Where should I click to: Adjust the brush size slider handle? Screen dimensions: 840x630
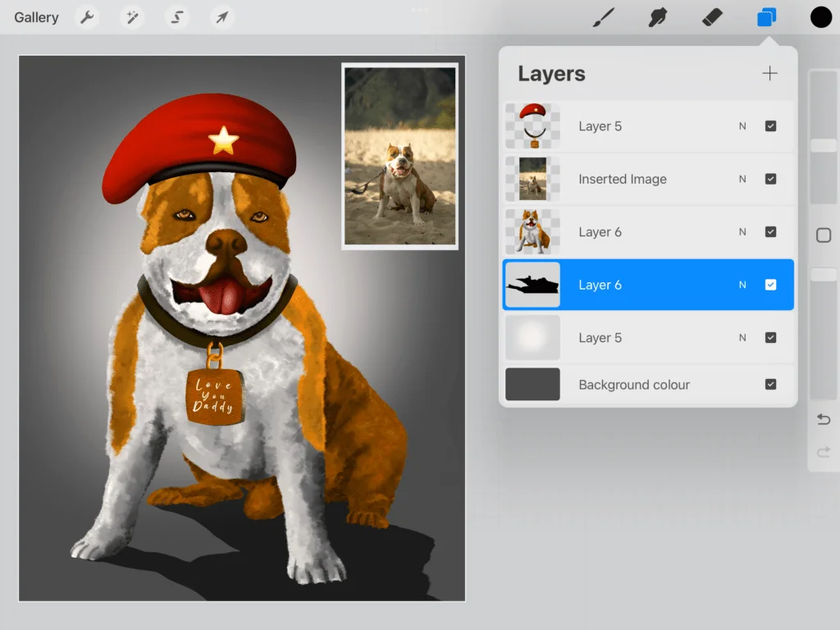click(824, 145)
